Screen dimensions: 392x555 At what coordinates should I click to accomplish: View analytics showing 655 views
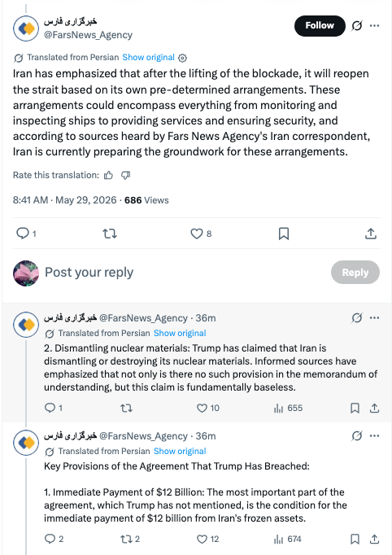pyautogui.click(x=288, y=408)
